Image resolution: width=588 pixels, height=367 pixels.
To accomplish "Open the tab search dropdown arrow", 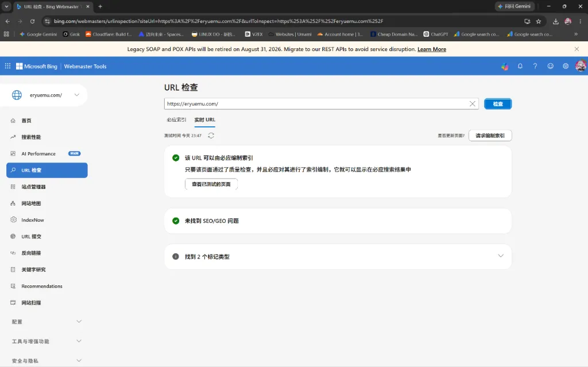I will pyautogui.click(x=6, y=6).
